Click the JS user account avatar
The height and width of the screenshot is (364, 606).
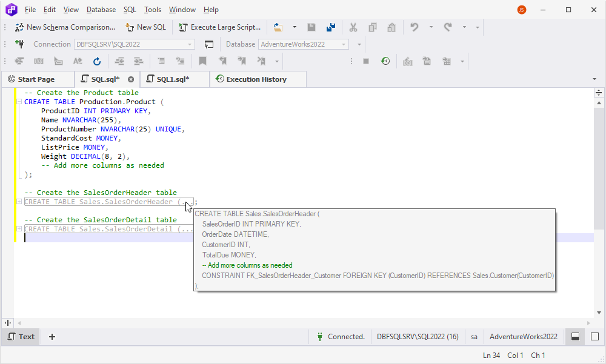(x=521, y=10)
